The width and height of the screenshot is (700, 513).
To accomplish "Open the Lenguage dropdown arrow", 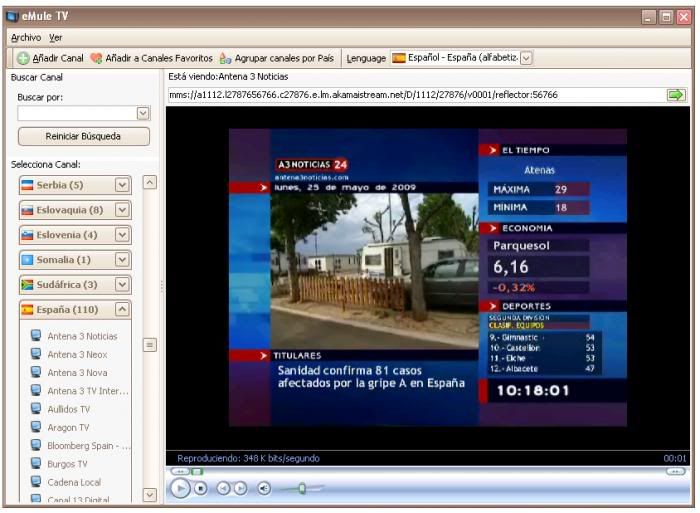I will tap(526, 58).
